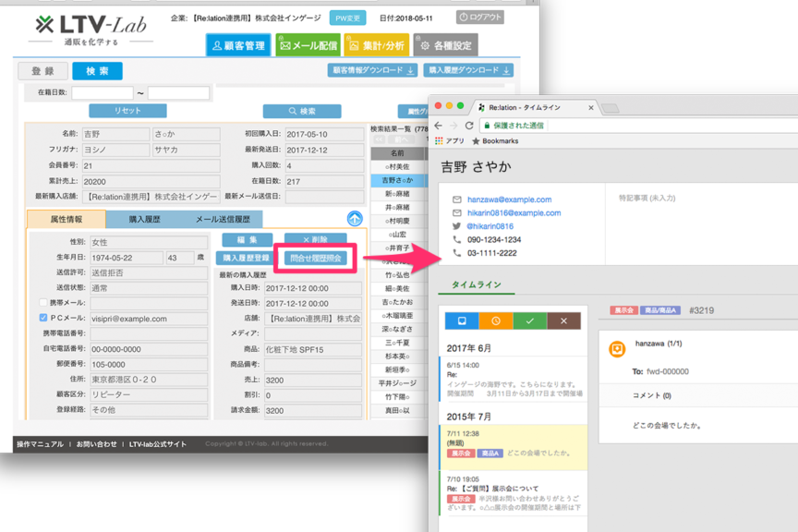Viewport: 798px width, 532px height.
Task: Open the Chrome アプリ apps icon
Action: tap(440, 141)
